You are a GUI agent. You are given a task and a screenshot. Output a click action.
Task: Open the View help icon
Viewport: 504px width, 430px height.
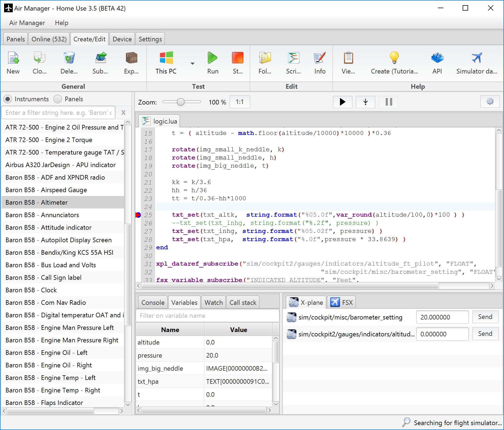[348, 63]
